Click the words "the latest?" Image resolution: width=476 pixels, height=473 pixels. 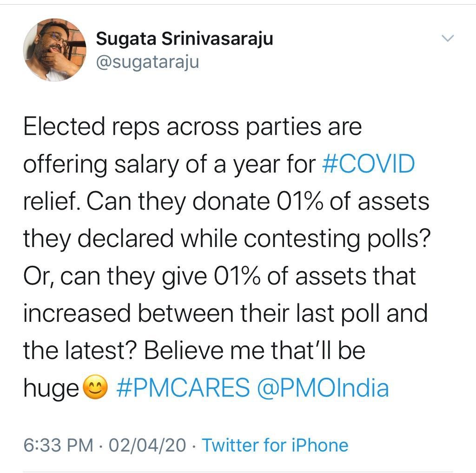[x=79, y=351]
